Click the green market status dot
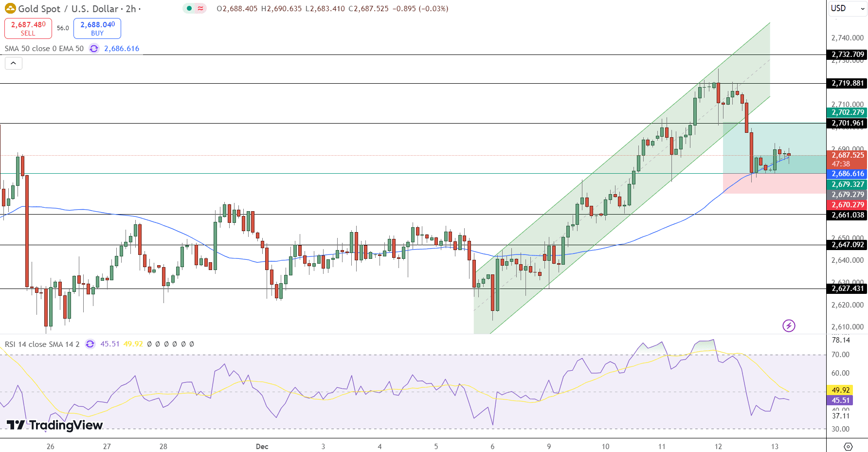 pyautogui.click(x=189, y=8)
